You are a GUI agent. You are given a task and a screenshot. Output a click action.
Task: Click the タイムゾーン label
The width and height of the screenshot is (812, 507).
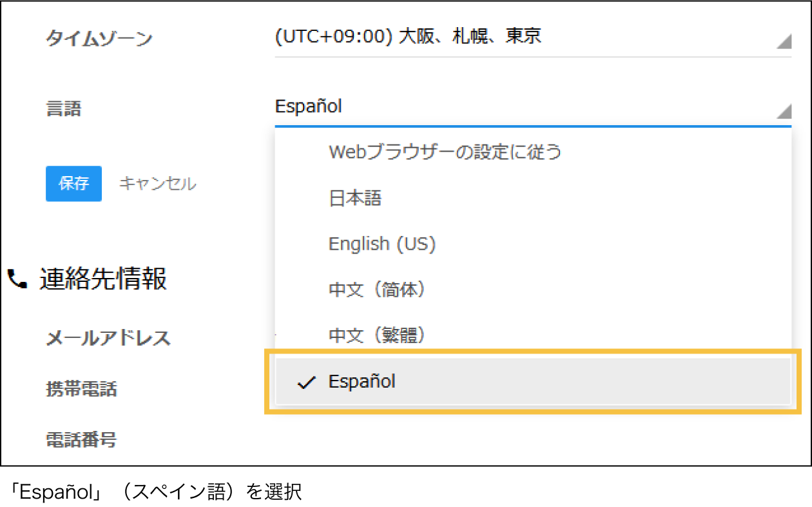(99, 39)
